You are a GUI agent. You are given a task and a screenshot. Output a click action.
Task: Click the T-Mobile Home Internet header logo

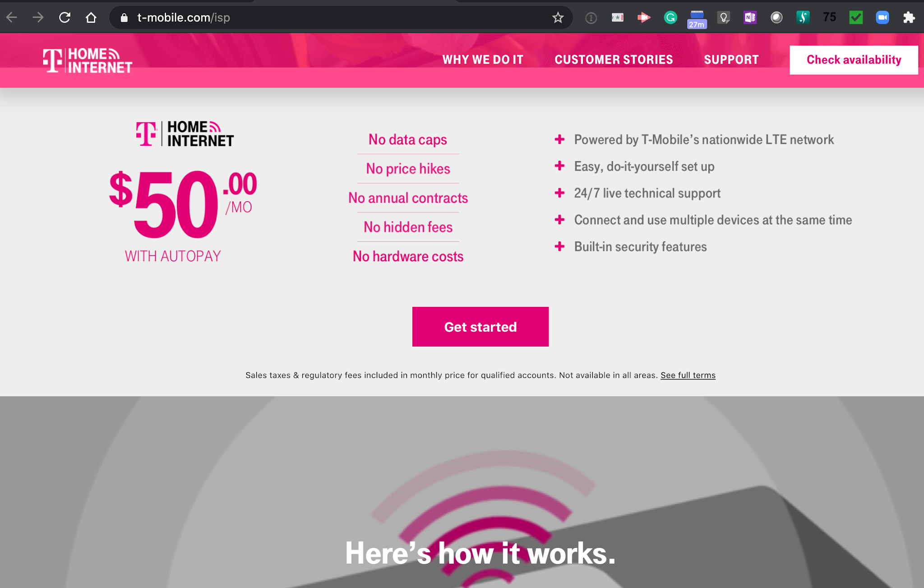[x=88, y=60]
